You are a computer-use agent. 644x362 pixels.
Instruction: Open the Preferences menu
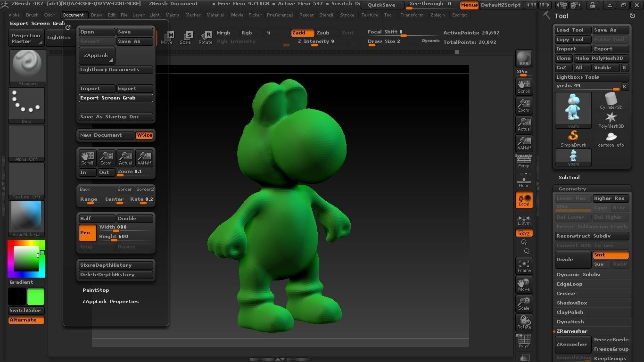pos(280,15)
